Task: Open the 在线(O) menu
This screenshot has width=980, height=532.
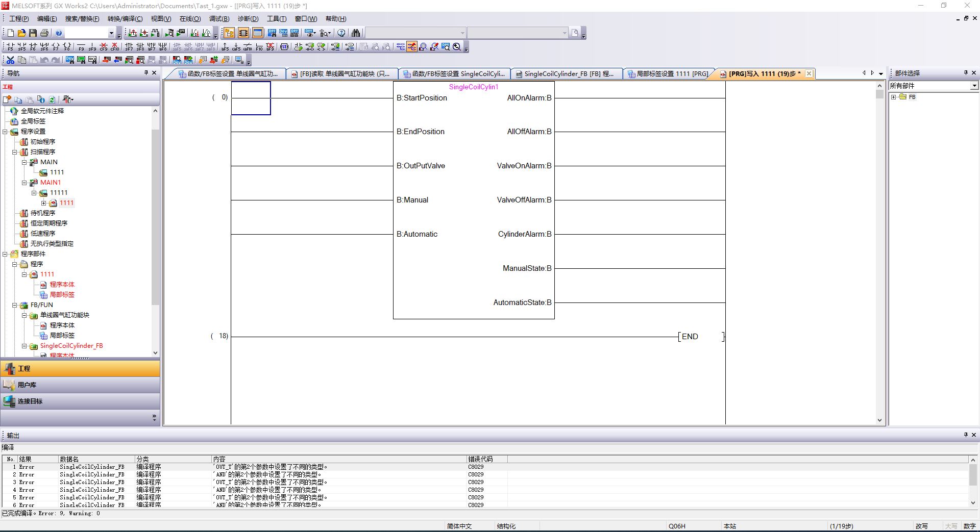Action: tap(190, 19)
